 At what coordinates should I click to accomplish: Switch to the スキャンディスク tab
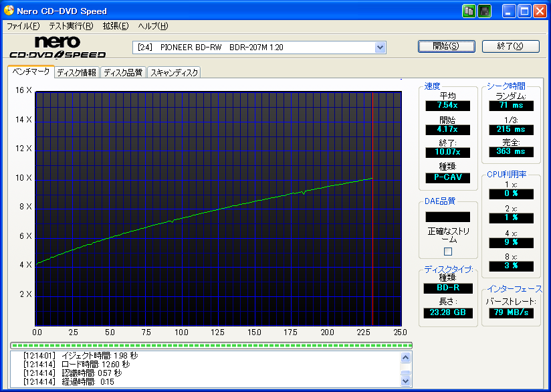174,72
